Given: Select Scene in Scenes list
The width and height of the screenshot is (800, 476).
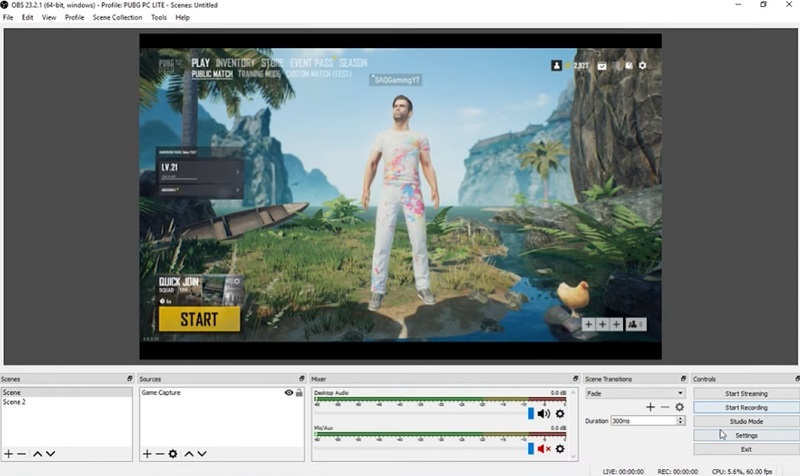Looking at the screenshot, I should point(66,392).
